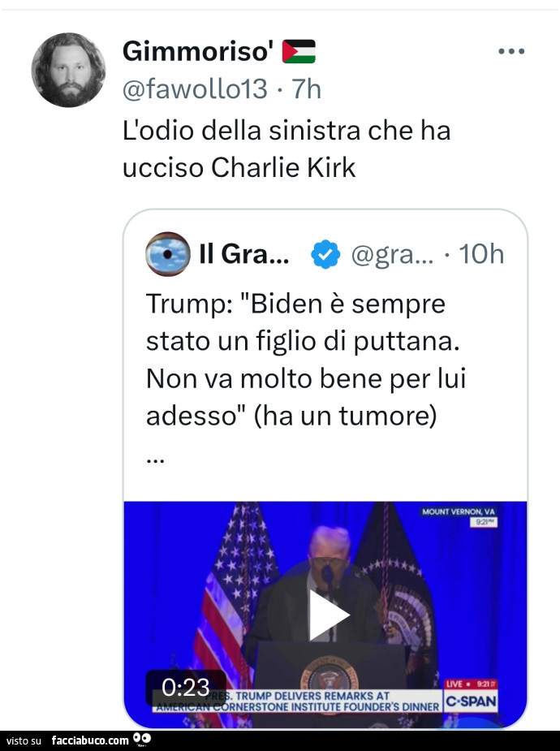The width and height of the screenshot is (560, 751).
Task: Click the quoted account's eye avatar
Action: point(167,254)
